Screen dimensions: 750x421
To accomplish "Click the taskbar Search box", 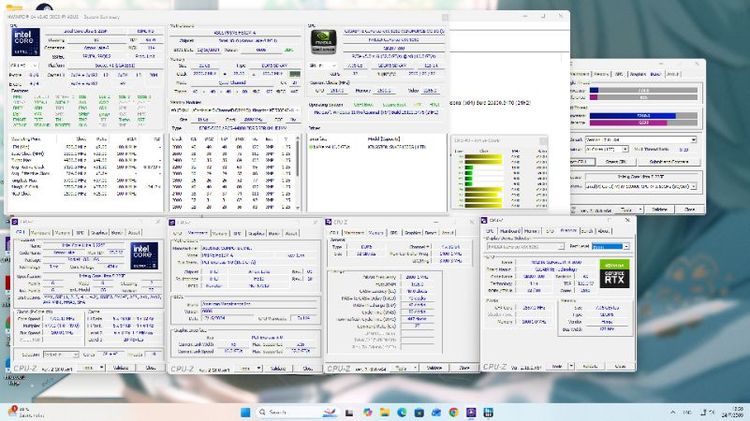I will tap(298, 412).
